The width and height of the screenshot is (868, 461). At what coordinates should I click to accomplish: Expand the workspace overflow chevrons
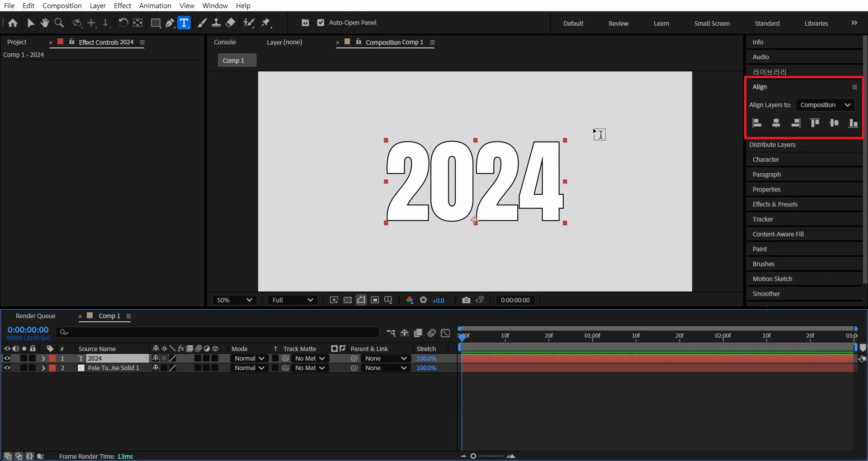point(854,23)
